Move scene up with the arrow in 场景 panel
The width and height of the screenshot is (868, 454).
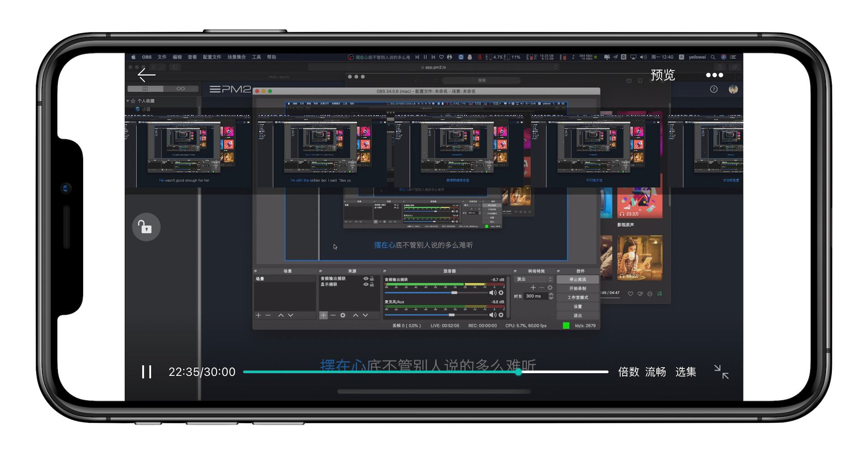(x=281, y=315)
